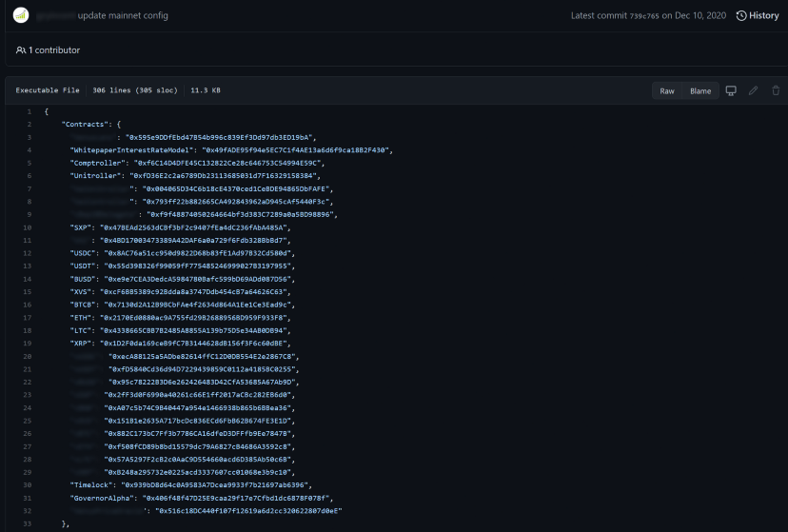
Task: Click the committer avatar image
Action: pyautogui.click(x=20, y=15)
